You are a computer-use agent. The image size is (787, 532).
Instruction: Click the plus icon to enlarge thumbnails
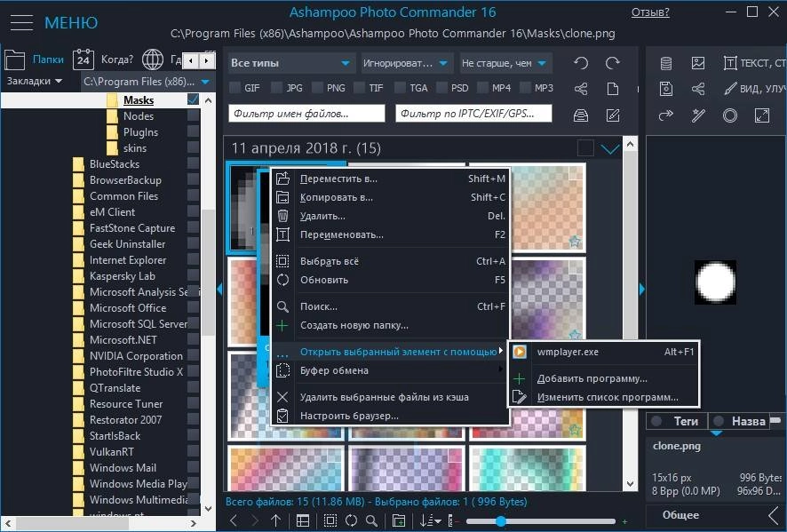624,521
